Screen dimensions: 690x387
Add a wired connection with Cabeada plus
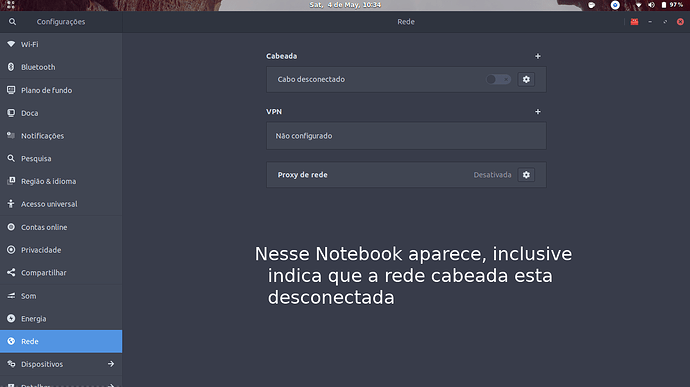(538, 56)
